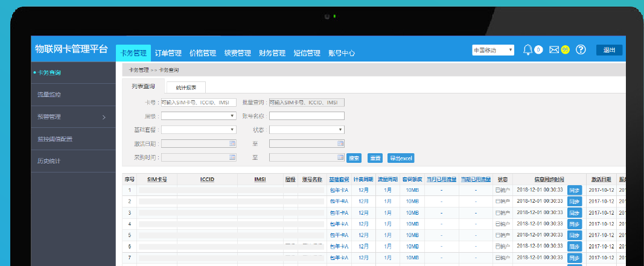
Task: Click the 搜索 button
Action: pyautogui.click(x=354, y=158)
